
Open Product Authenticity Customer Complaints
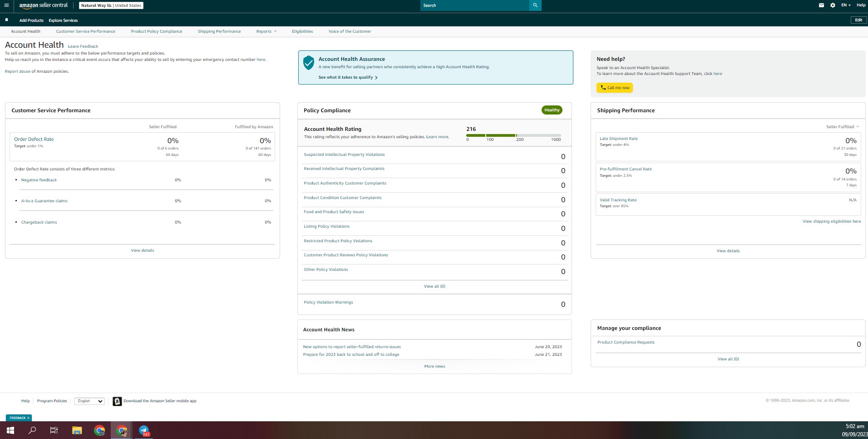click(x=345, y=183)
